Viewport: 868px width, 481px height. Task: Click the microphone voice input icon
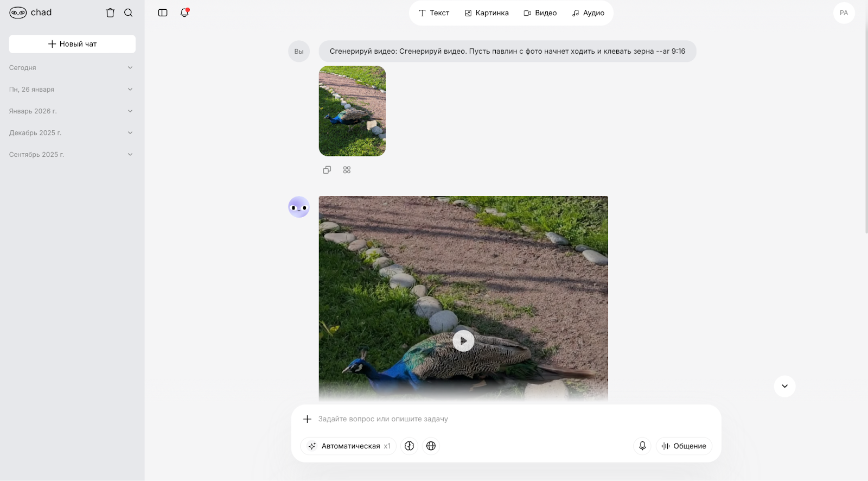pyautogui.click(x=642, y=446)
